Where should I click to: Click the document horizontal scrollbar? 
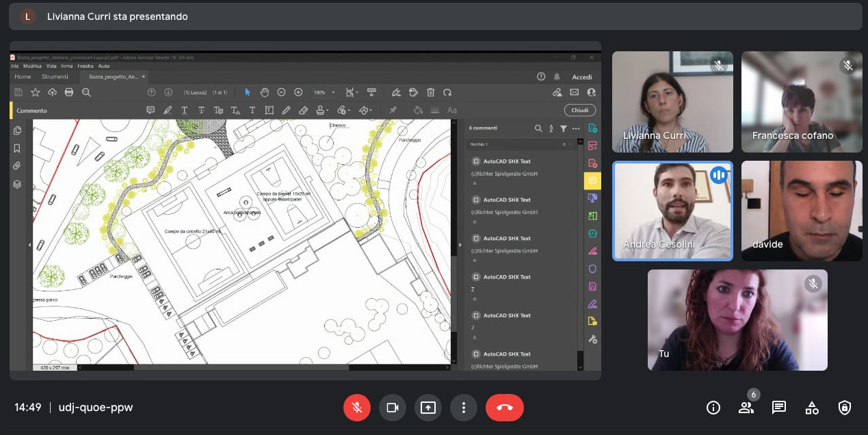point(241,367)
